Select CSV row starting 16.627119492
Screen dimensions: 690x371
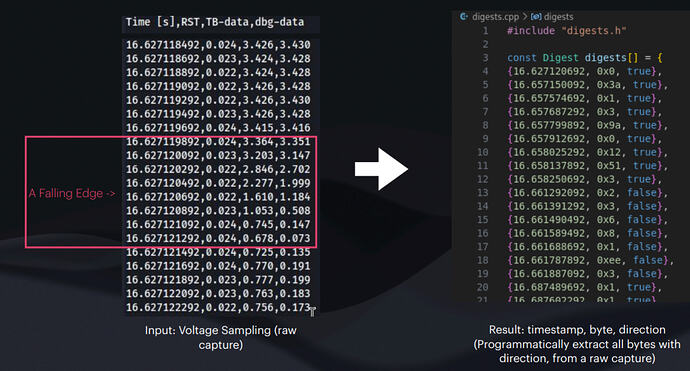218,114
